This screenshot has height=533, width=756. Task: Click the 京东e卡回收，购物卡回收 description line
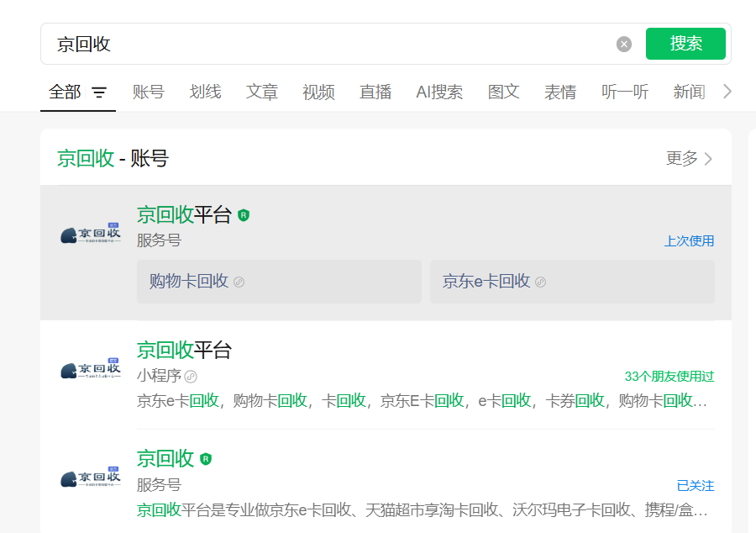tap(422, 400)
